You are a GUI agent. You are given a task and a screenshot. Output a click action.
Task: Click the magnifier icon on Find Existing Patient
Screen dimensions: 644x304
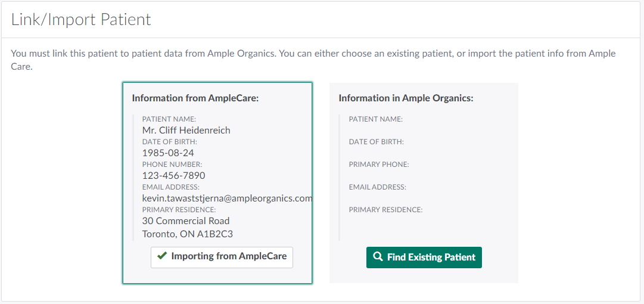pos(378,258)
